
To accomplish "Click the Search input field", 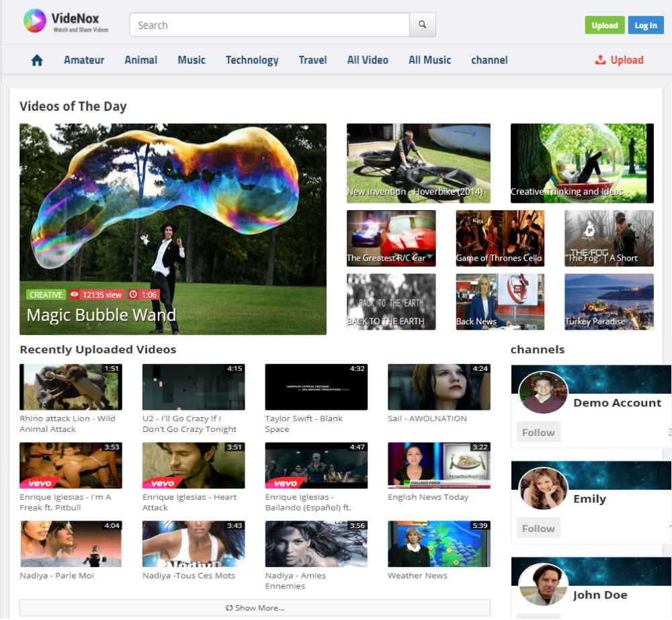I will 269,25.
